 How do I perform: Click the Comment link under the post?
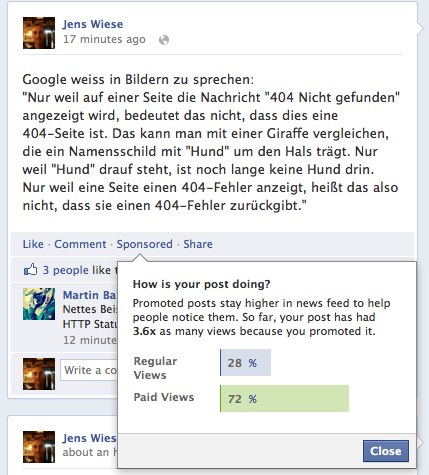tap(80, 244)
